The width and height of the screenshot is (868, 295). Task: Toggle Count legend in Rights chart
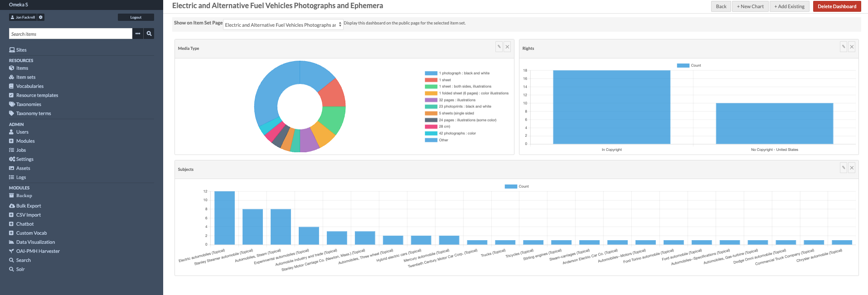point(689,65)
